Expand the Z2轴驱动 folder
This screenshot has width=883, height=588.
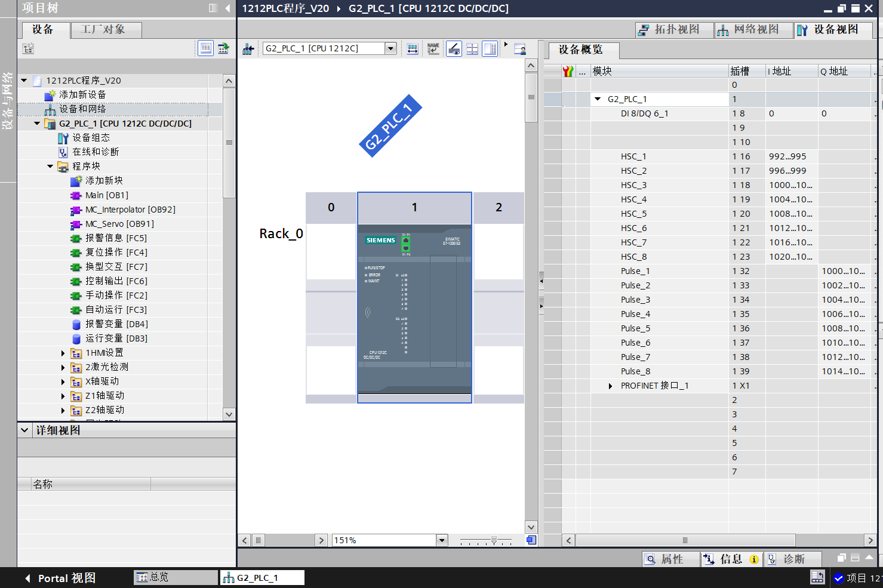[63, 411]
